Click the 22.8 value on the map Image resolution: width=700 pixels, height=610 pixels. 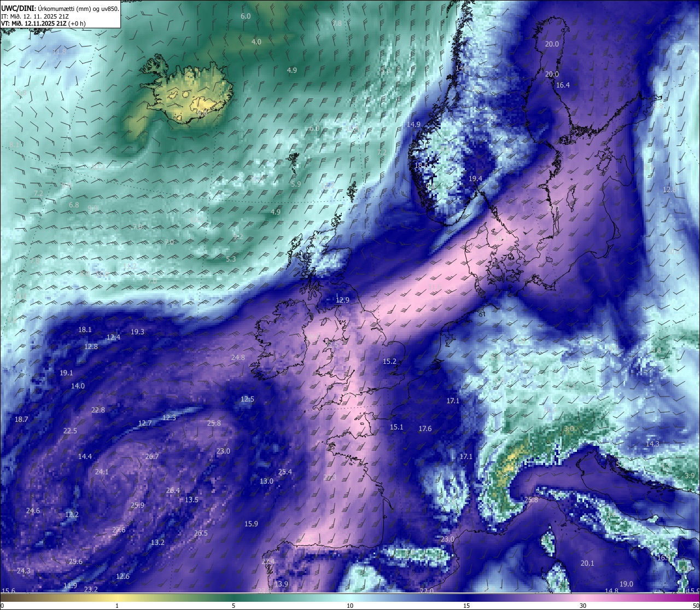[98, 410]
